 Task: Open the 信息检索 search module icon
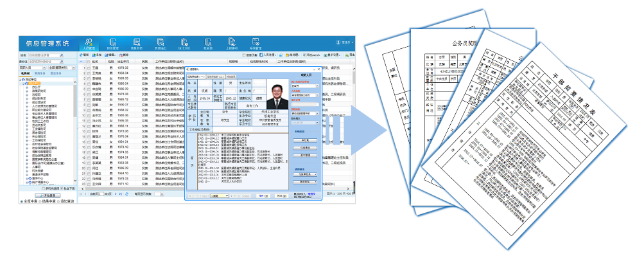(x=136, y=43)
